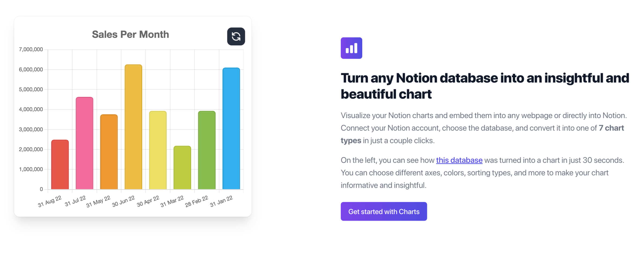Click the 28 Feb 22 axis label
Viewport: 644px width, 255px height.
pyautogui.click(x=197, y=201)
